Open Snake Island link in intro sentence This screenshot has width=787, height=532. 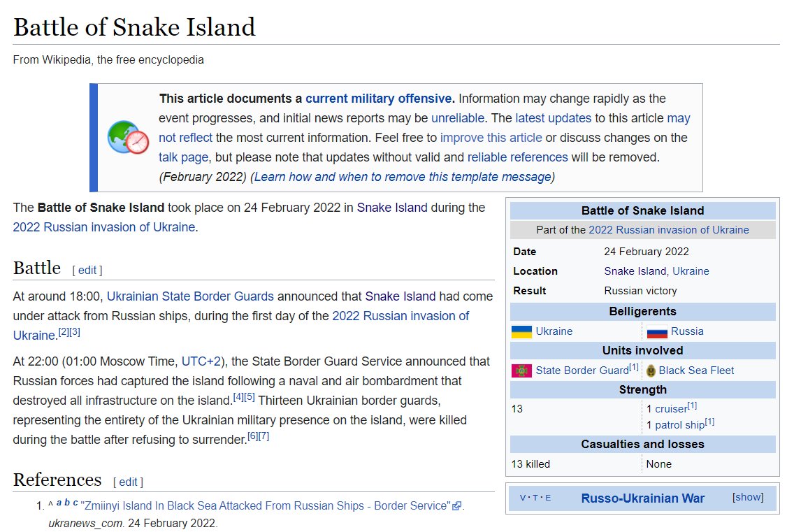(x=392, y=208)
